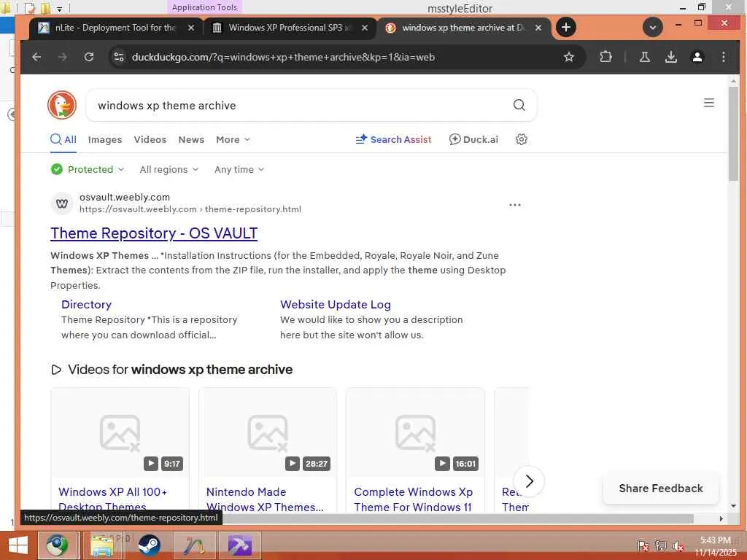
Task: Open the browser Extensions puzzle icon
Action: (x=605, y=57)
